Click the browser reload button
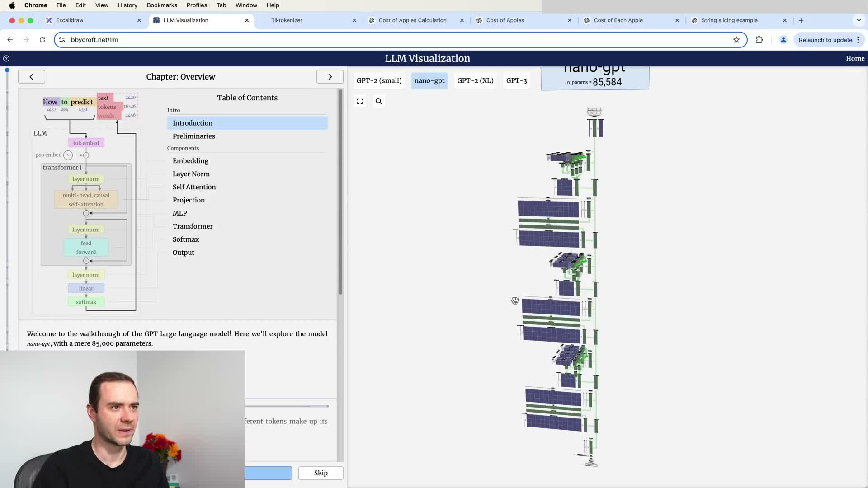 point(42,40)
